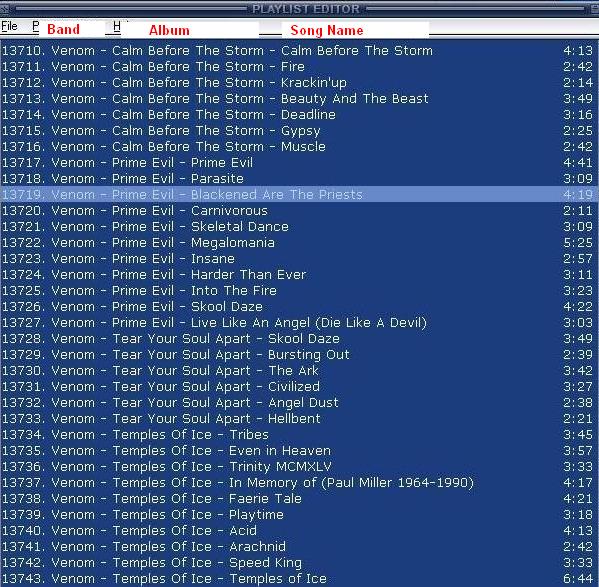Viewport: 599px width, 587px height.
Task: Select track 13724 Harder Than Ever
Action: [299, 275]
